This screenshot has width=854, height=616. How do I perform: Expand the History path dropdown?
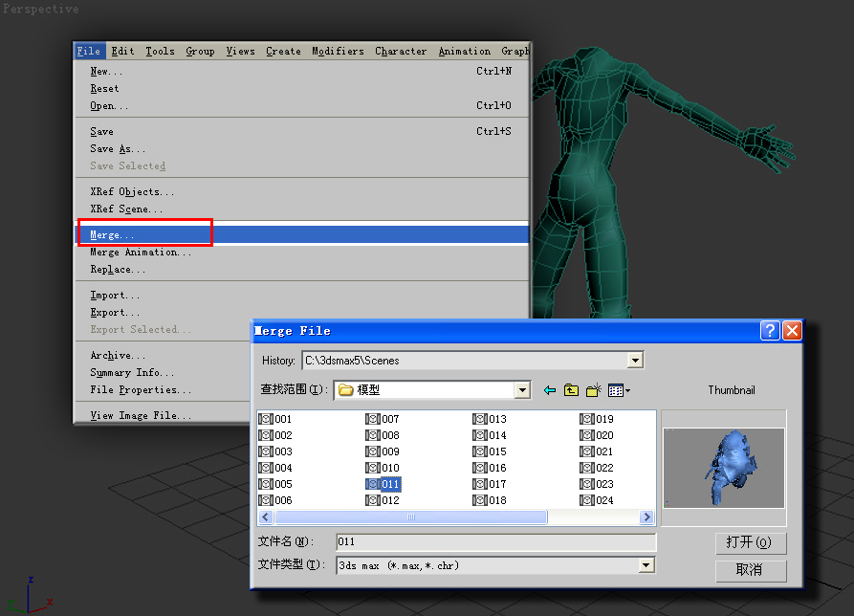(635, 361)
